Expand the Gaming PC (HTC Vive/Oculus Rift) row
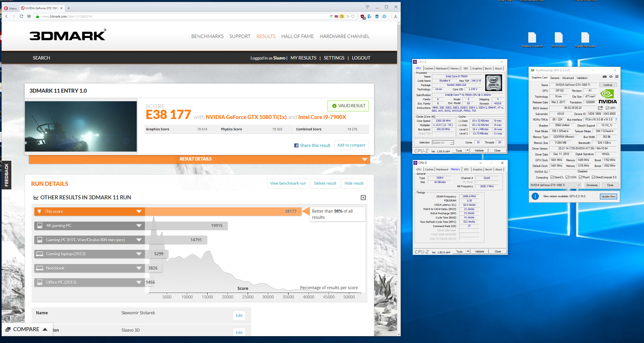Screen dimensions: 644x343 click(139, 240)
